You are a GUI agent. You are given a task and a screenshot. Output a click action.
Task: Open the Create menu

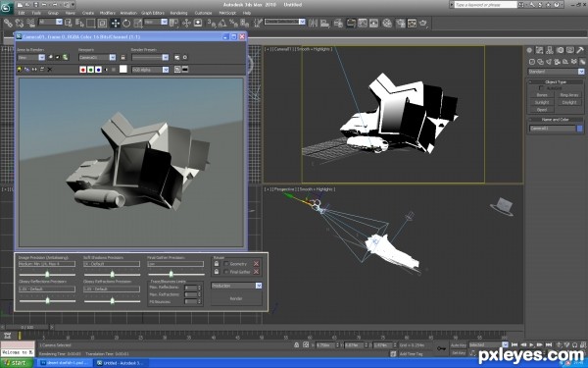coord(88,13)
